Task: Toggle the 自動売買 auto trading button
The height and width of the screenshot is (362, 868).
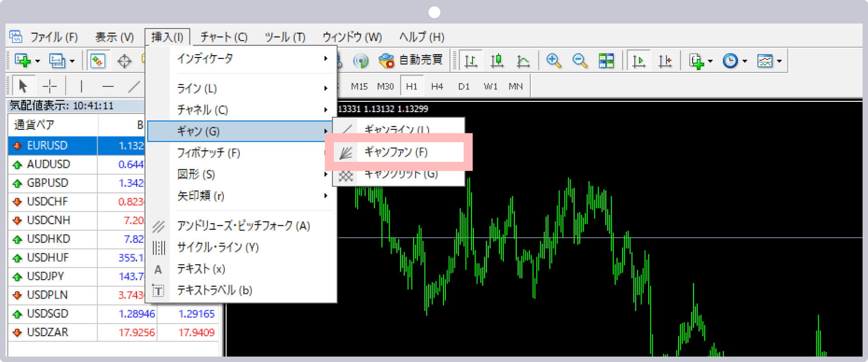Action: pos(410,60)
